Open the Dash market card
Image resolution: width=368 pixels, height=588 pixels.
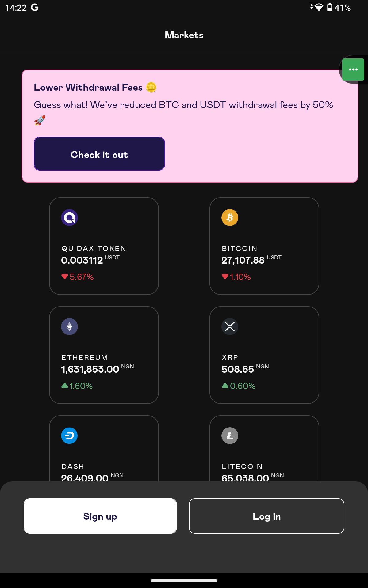pyautogui.click(x=104, y=448)
